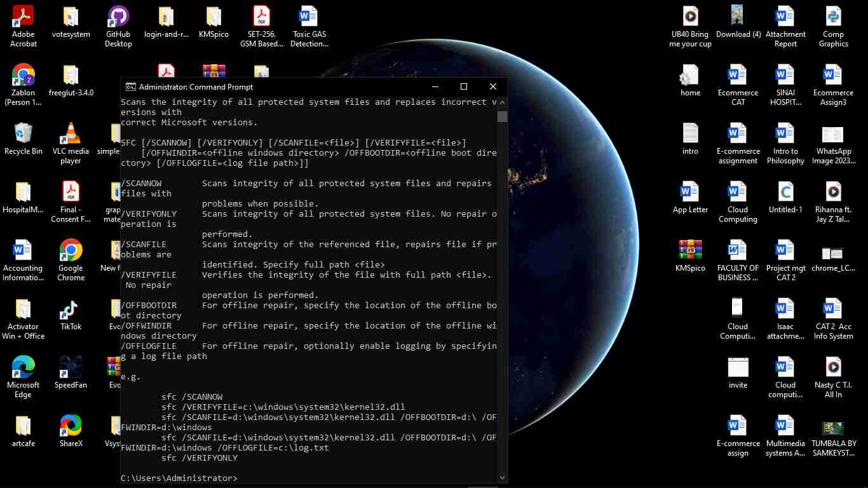Viewport: 868px width, 488px height.
Task: Click the Command Prompt scroll up arrow
Action: coord(502,102)
